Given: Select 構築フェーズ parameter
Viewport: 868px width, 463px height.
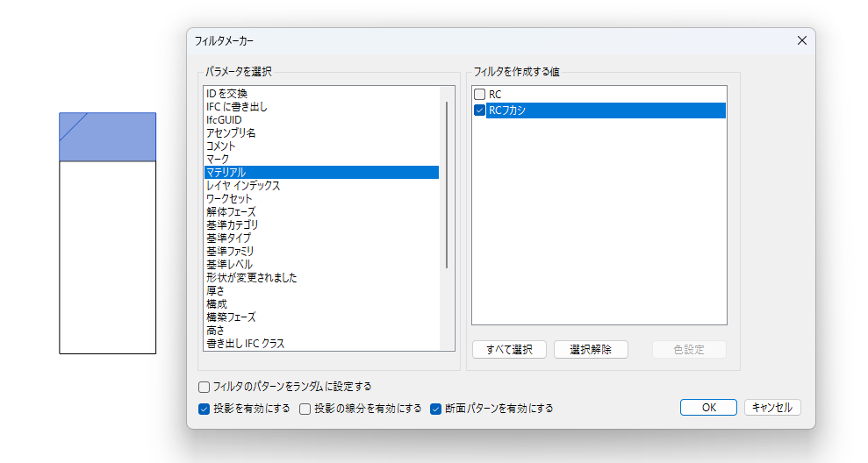Looking at the screenshot, I should (321, 317).
